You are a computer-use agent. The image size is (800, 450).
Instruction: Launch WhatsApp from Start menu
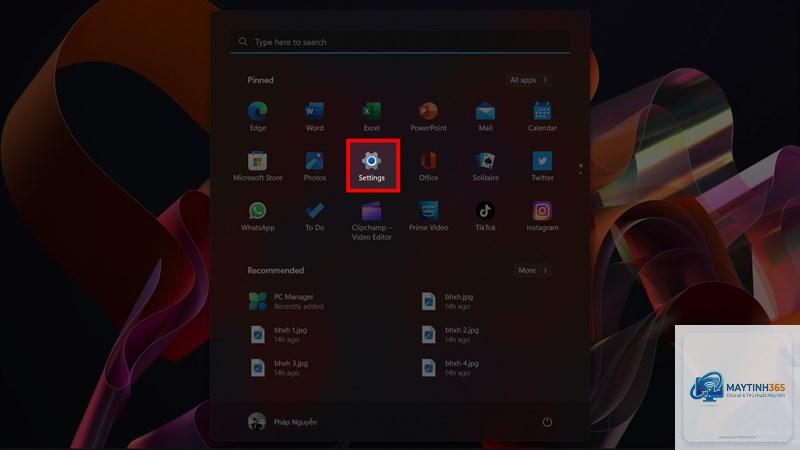click(x=258, y=216)
